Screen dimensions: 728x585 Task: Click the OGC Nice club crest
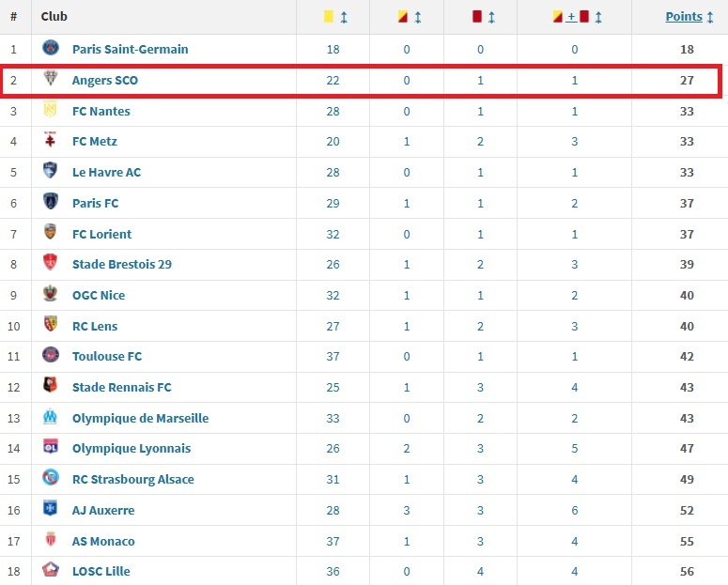tap(51, 295)
